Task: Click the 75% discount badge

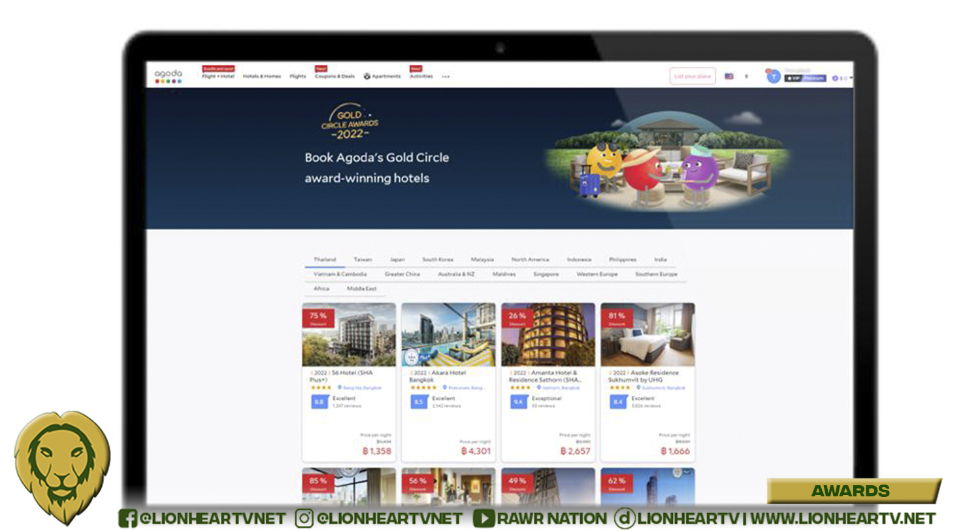Action: pyautogui.click(x=318, y=318)
